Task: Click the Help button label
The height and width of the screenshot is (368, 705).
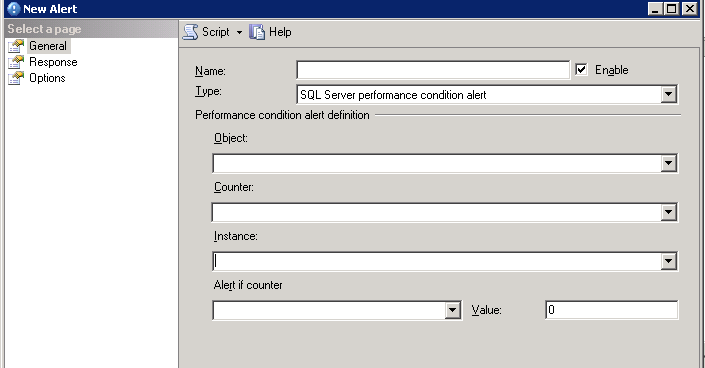Action: 280,32
